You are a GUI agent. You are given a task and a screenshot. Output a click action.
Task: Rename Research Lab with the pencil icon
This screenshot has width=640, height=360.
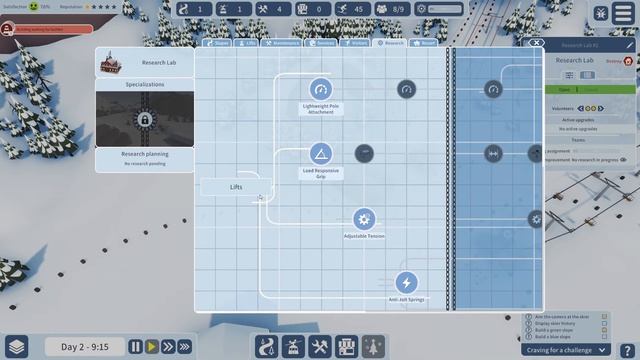tap(630, 45)
